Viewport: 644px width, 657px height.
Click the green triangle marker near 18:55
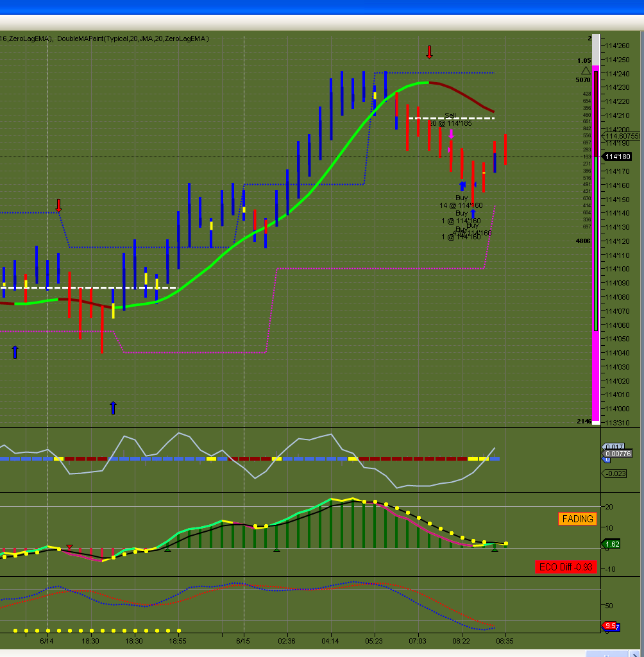[x=167, y=549]
